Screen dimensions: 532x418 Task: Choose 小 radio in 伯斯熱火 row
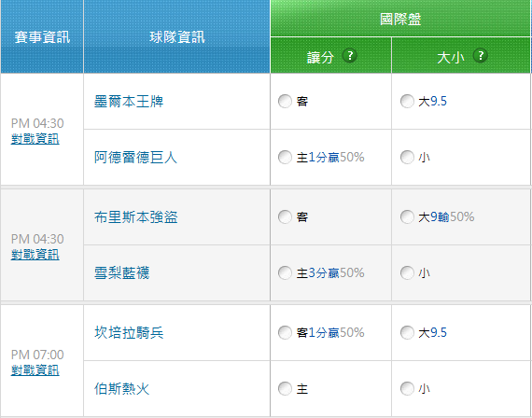pyautogui.click(x=407, y=388)
